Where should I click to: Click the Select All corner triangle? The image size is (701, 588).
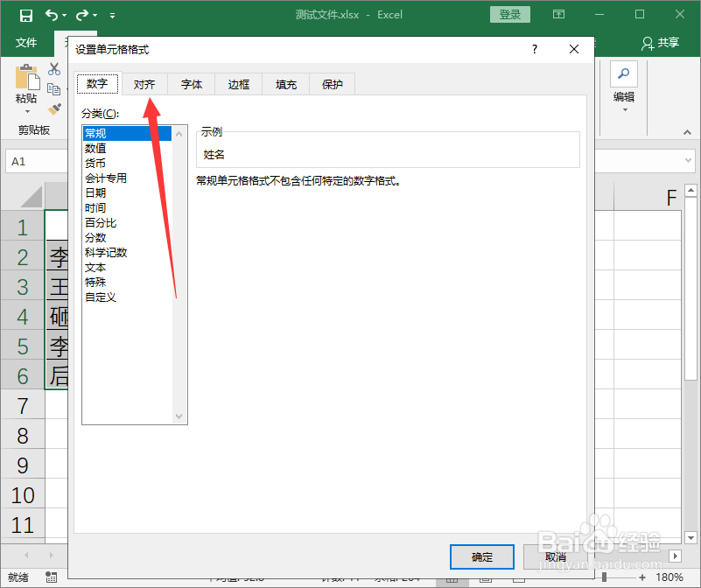pos(32,197)
